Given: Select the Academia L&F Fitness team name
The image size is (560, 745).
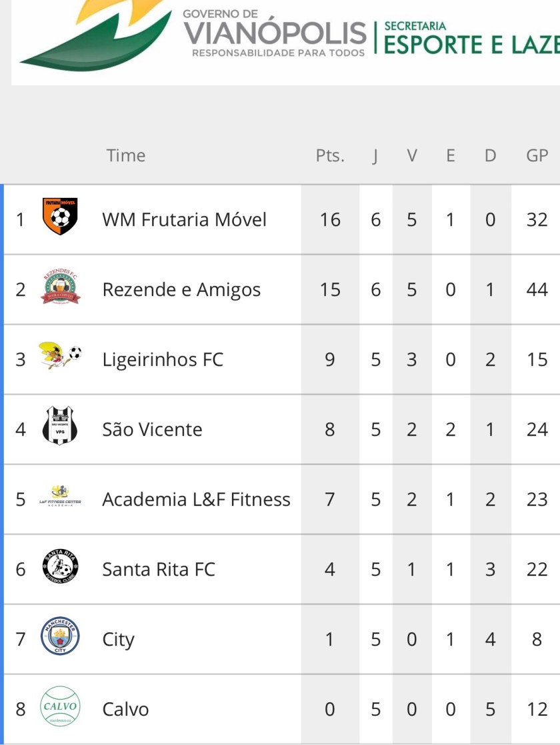Looking at the screenshot, I should click(x=196, y=499).
